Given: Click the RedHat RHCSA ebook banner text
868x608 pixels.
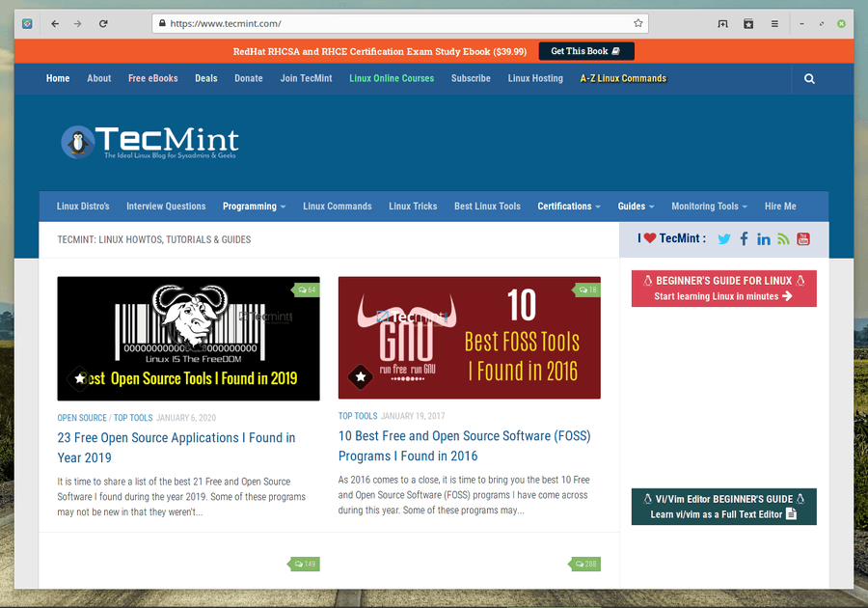Looking at the screenshot, I should click(380, 51).
